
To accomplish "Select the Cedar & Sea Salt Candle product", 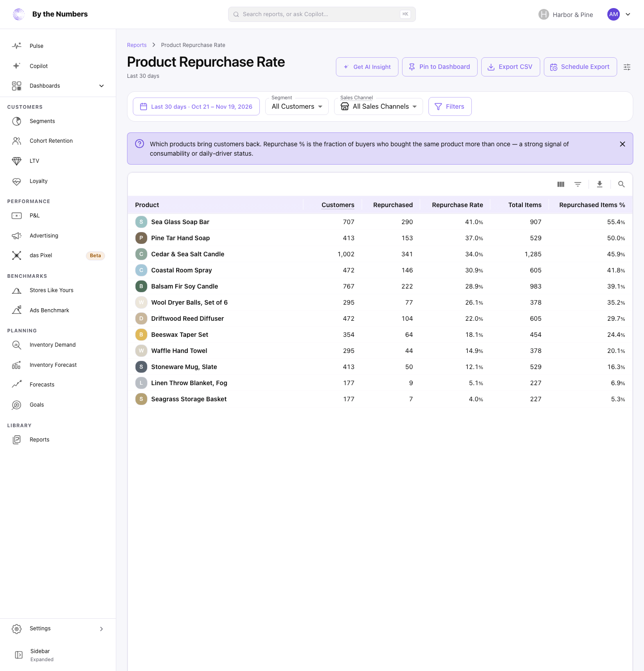I will 188,254.
